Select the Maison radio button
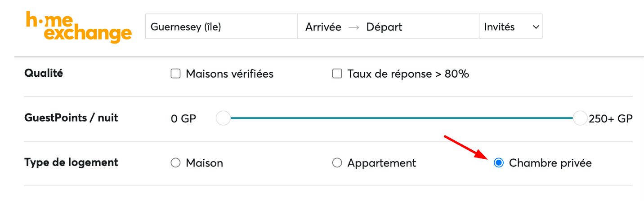644x201 pixels. click(x=175, y=163)
